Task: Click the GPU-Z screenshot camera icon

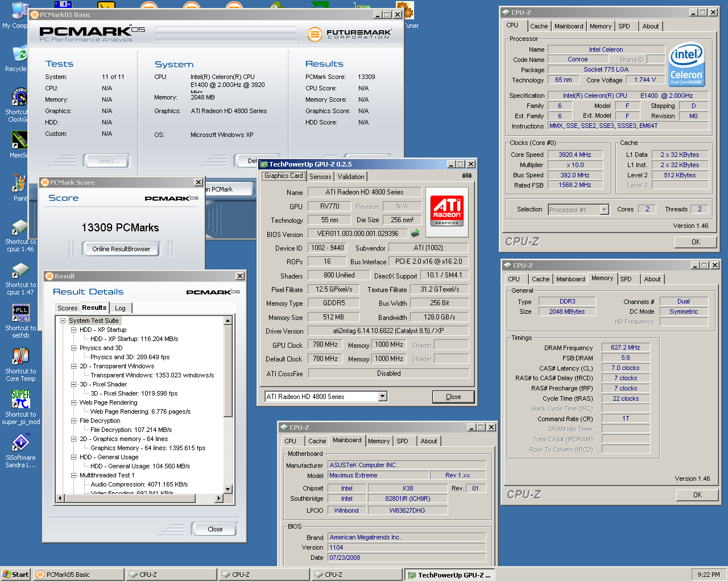Action: coord(466,176)
